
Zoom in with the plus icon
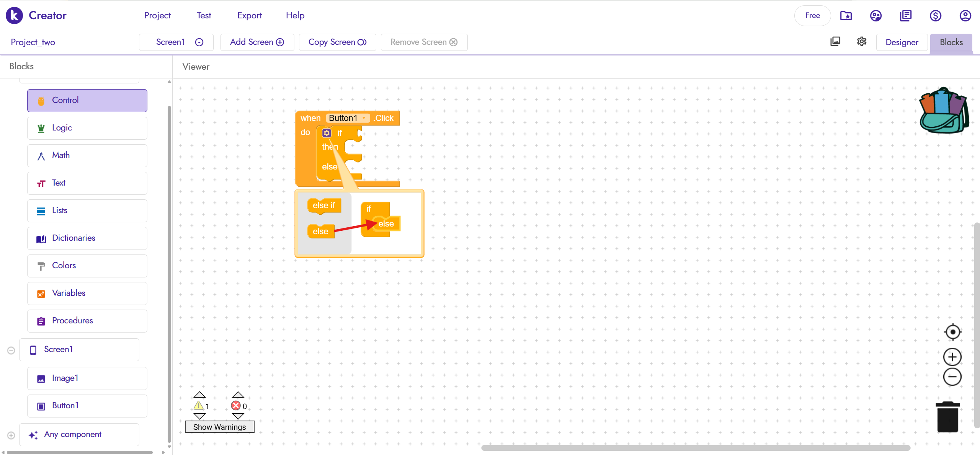click(952, 357)
